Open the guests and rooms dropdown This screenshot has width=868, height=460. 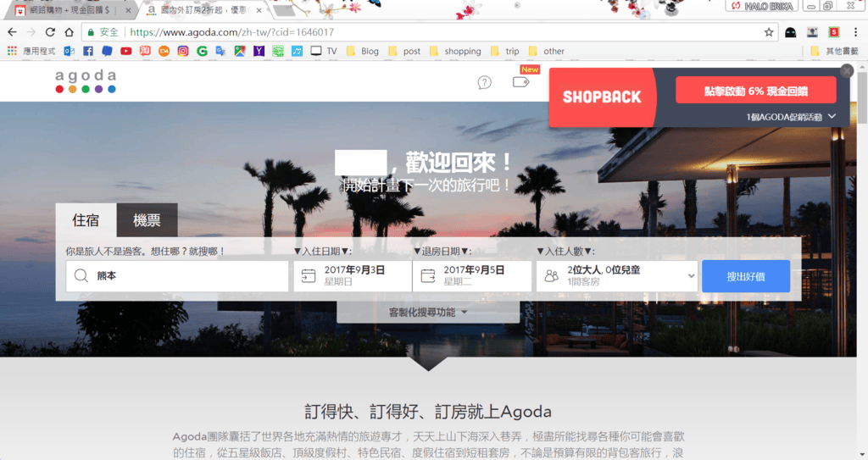tap(617, 275)
